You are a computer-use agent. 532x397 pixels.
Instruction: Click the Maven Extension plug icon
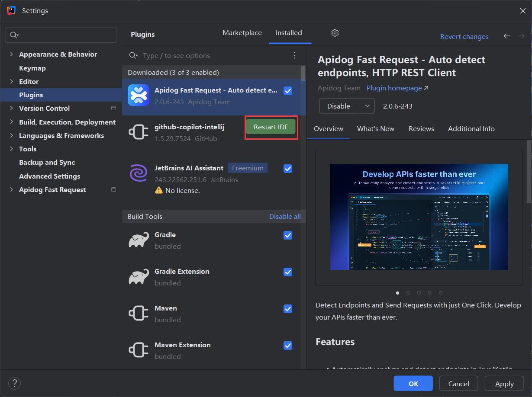click(x=139, y=350)
